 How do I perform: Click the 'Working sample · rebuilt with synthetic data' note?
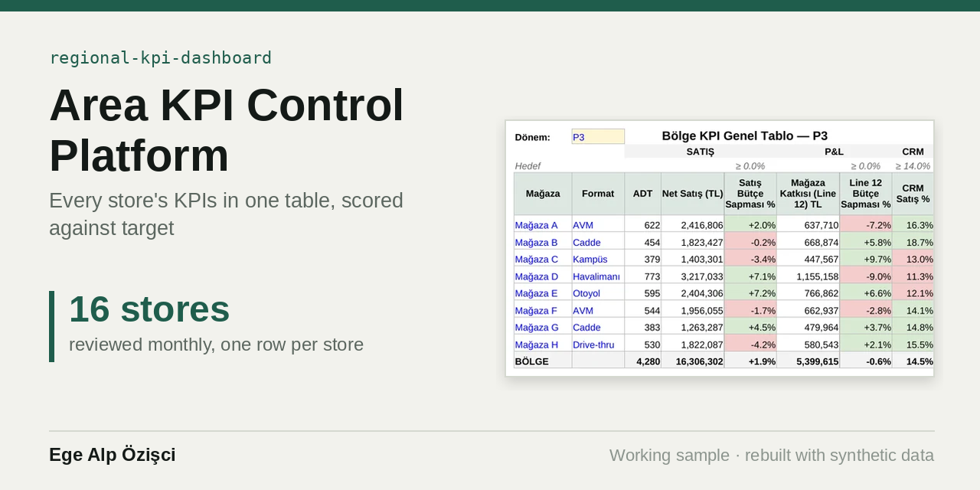click(772, 456)
